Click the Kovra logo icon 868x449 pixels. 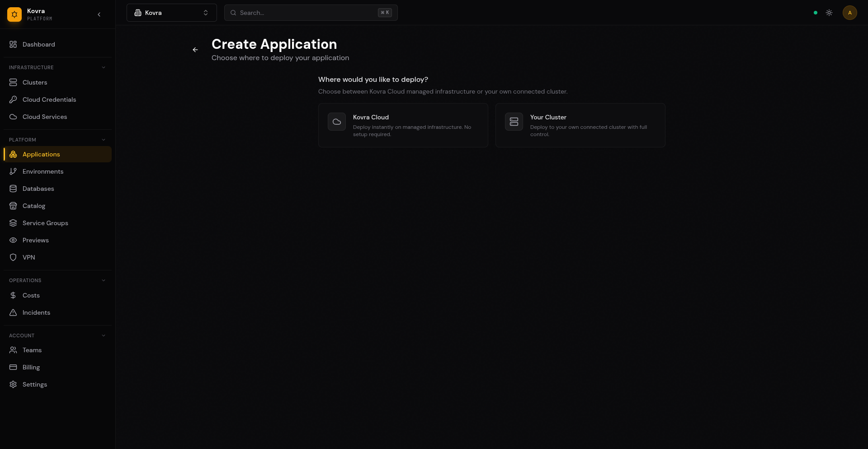(14, 14)
